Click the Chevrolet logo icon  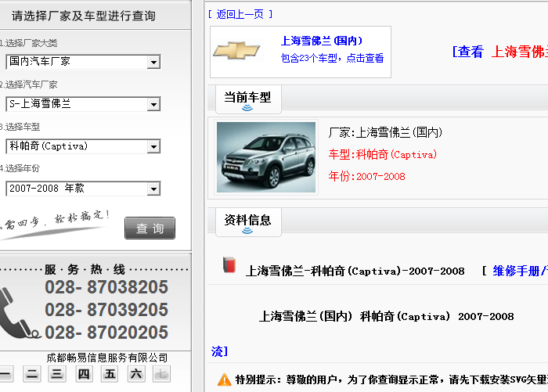point(236,51)
